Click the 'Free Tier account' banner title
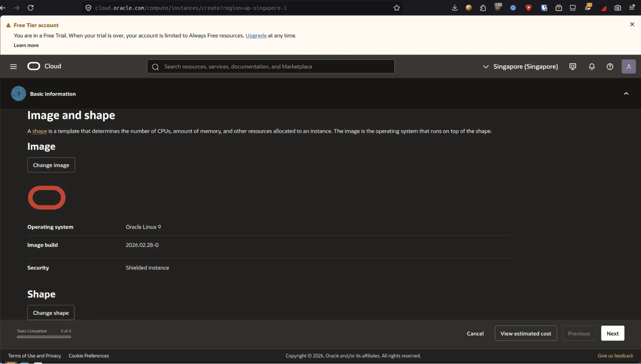Image resolution: width=641 pixels, height=364 pixels. [x=36, y=25]
